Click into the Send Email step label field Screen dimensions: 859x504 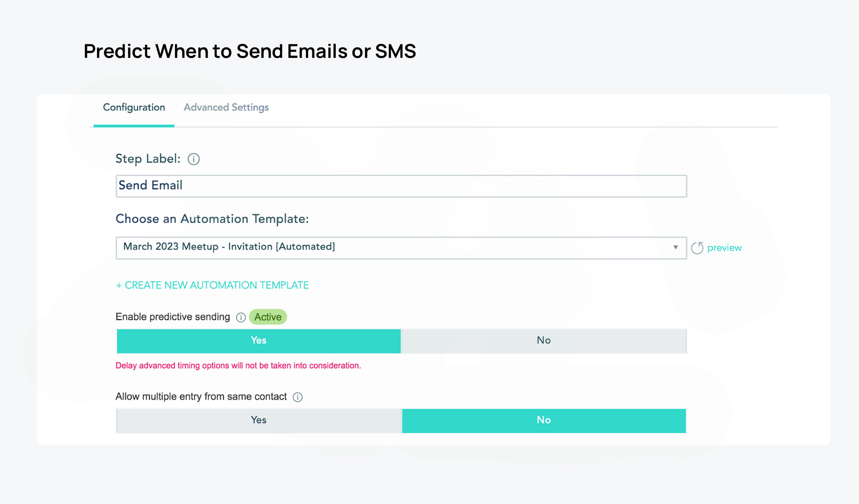(401, 186)
